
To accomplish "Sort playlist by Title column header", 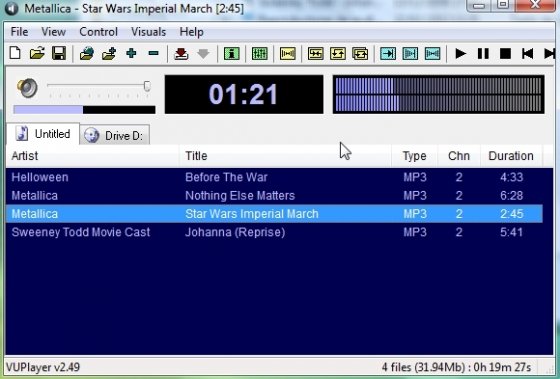I will point(285,156).
